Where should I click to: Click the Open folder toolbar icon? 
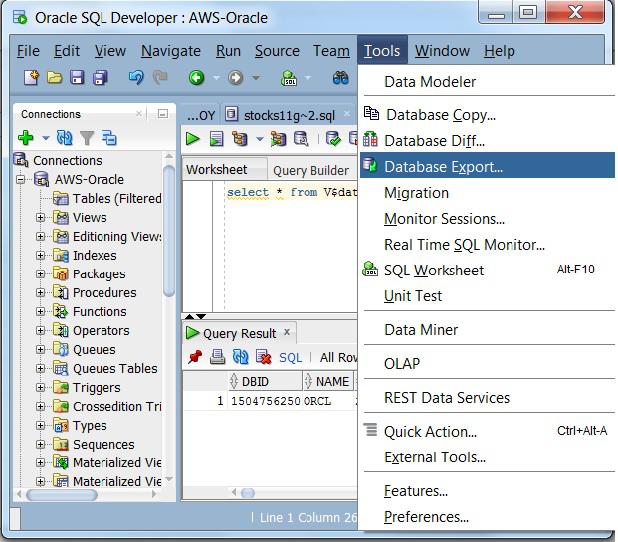click(54, 78)
